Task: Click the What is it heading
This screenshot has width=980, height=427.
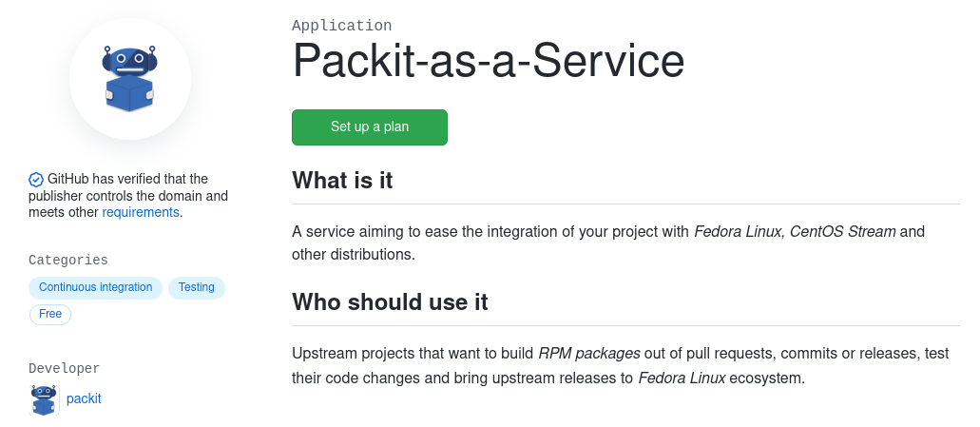Action: (342, 180)
